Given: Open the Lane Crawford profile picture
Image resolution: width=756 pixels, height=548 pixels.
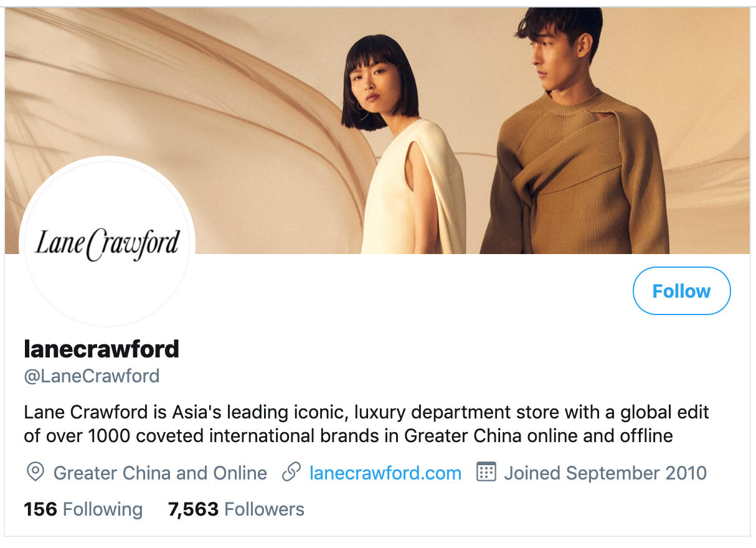Looking at the screenshot, I should pos(107,243).
